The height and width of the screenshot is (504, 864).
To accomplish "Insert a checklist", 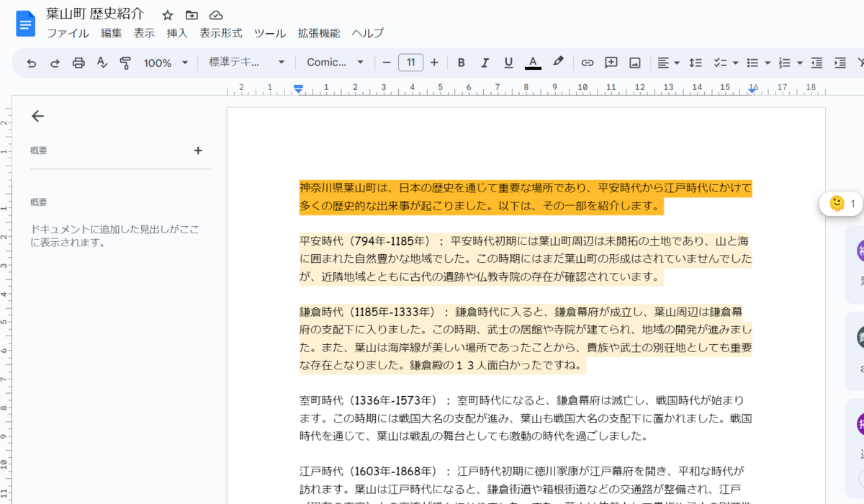I will click(x=720, y=63).
